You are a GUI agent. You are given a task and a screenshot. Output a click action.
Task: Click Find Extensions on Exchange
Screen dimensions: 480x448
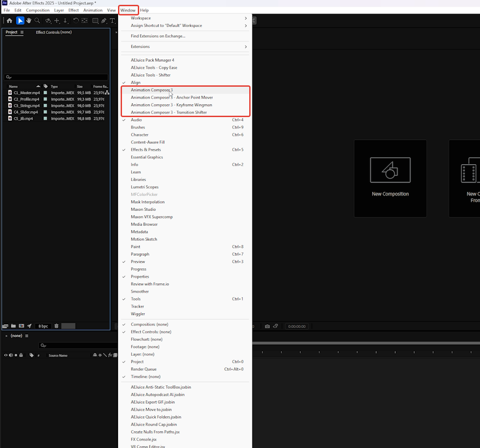click(x=185, y=36)
